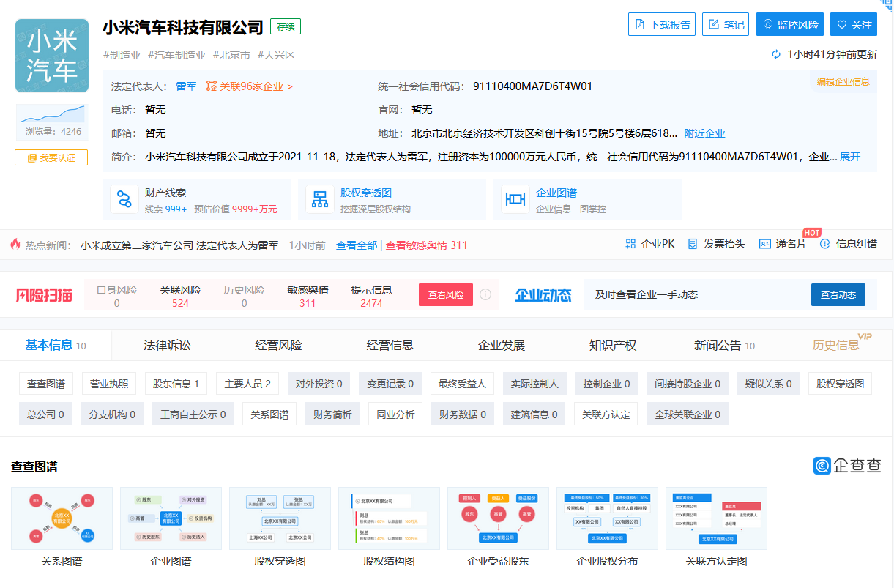
Task: Click the 发票抬头 icon
Action: (x=693, y=244)
